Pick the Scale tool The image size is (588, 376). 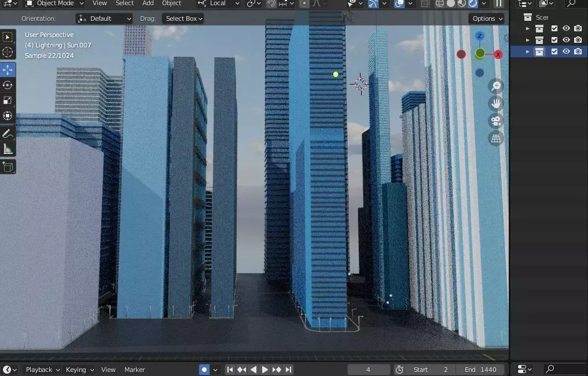click(x=8, y=101)
